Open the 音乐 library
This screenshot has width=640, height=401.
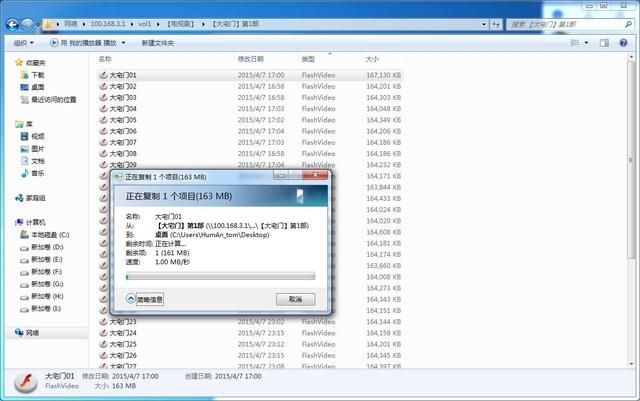[38, 173]
